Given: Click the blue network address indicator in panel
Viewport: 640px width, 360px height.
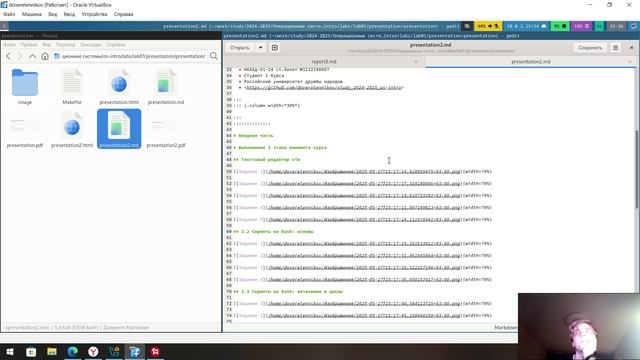Looking at the screenshot, I should click(x=526, y=26).
